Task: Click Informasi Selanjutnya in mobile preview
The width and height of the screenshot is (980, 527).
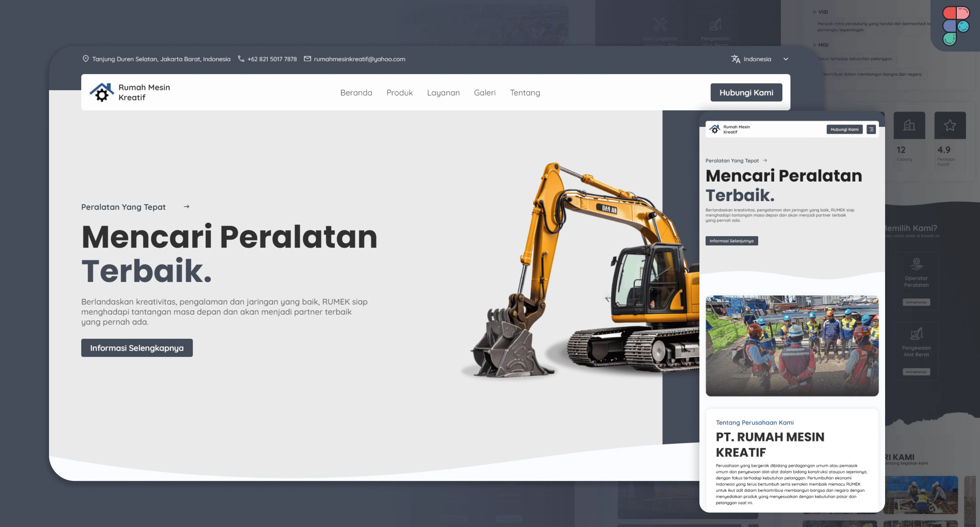Action: click(731, 241)
